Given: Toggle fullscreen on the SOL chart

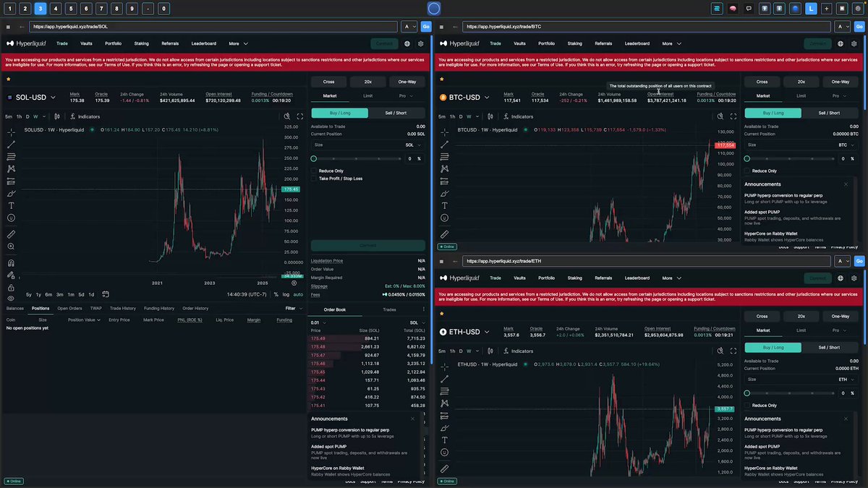Looking at the screenshot, I should [301, 116].
